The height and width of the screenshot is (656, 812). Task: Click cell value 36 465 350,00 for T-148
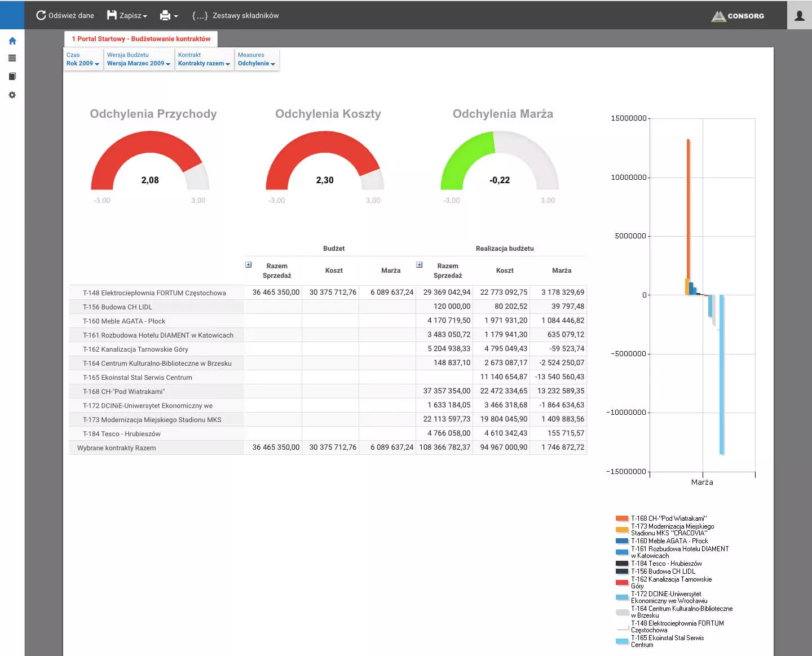(276, 292)
